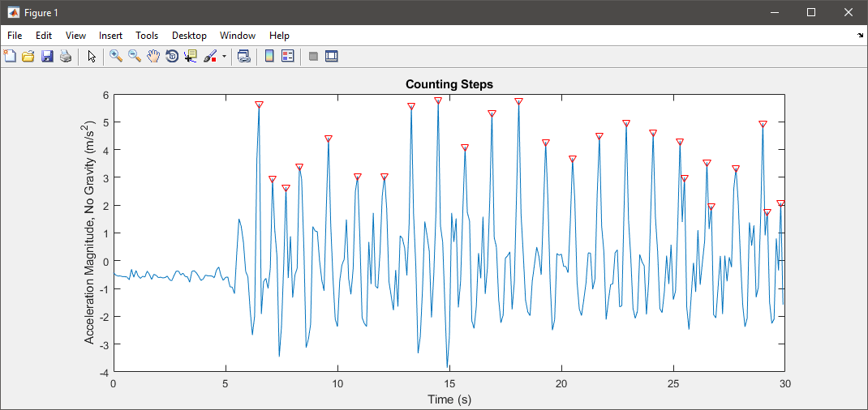
Task: Select the Zoom In tool
Action: pos(116,57)
